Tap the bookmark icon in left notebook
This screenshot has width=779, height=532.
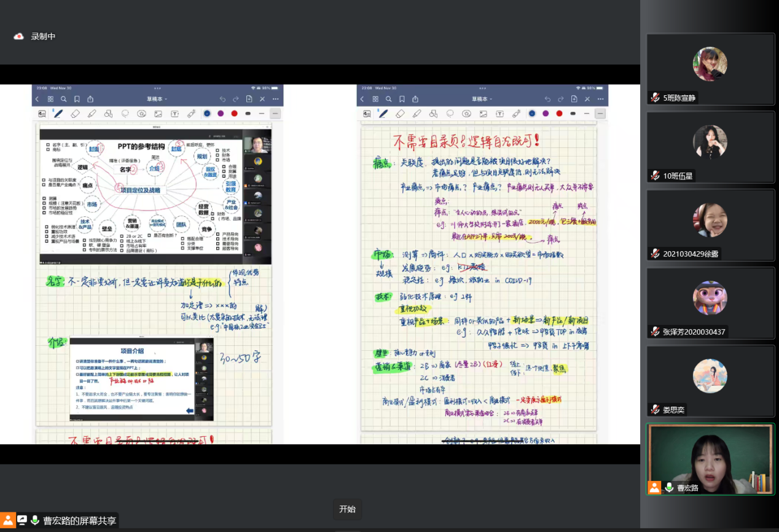tap(77, 99)
